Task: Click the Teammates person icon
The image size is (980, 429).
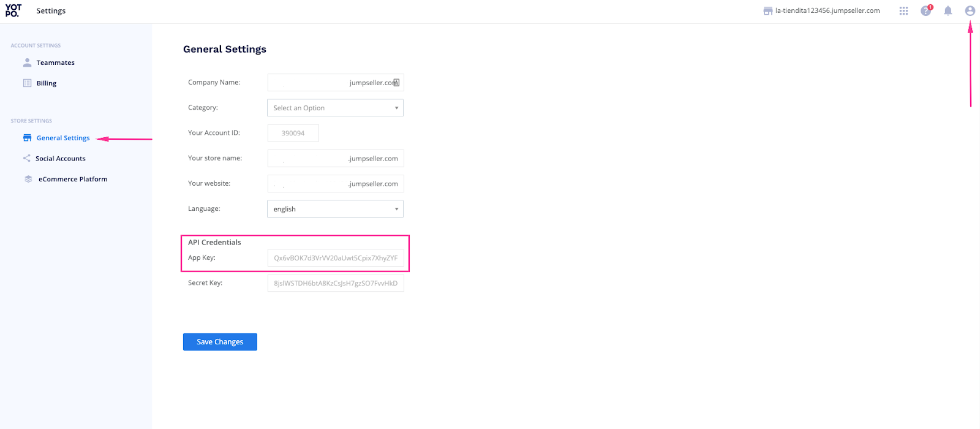Action: [27, 63]
